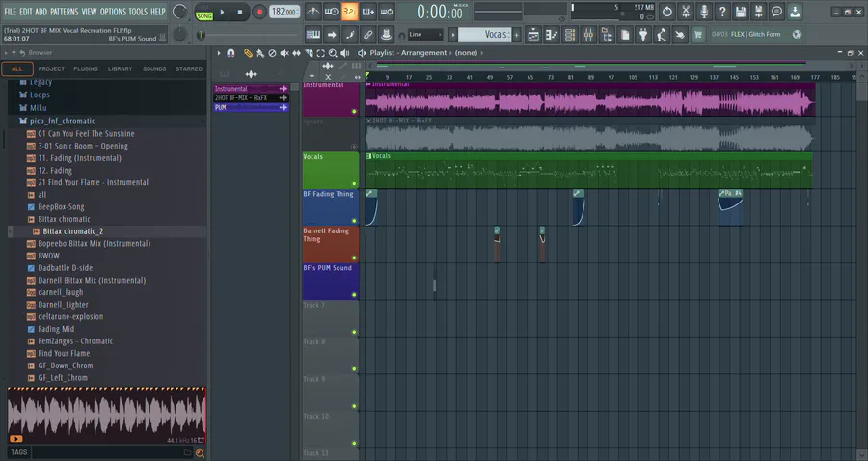The width and height of the screenshot is (868, 461).
Task: Open the help question mark icon
Action: point(721,12)
